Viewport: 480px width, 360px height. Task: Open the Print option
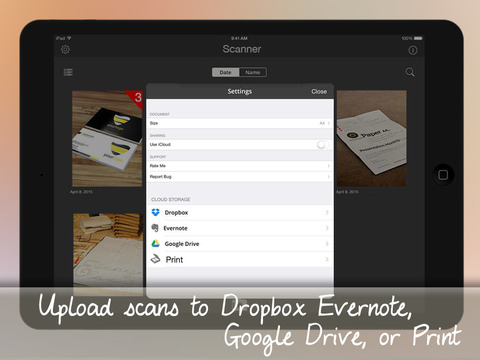click(x=240, y=259)
